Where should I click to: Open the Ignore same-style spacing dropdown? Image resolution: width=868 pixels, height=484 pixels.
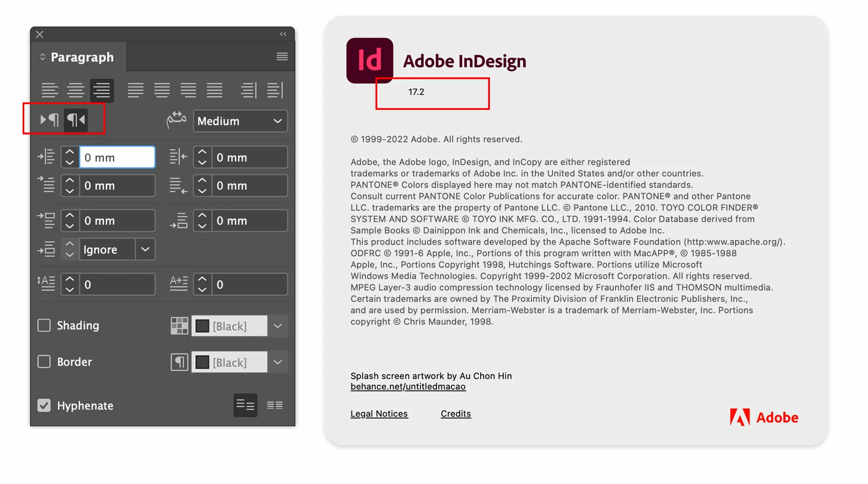(145, 249)
